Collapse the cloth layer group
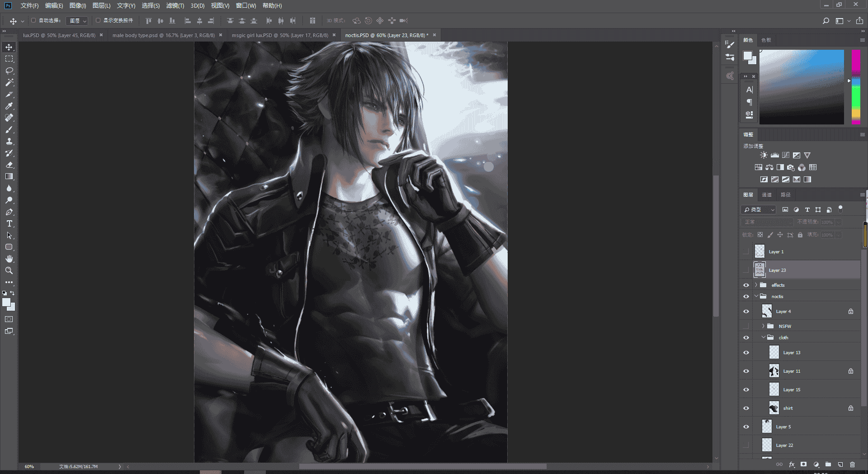 click(763, 337)
